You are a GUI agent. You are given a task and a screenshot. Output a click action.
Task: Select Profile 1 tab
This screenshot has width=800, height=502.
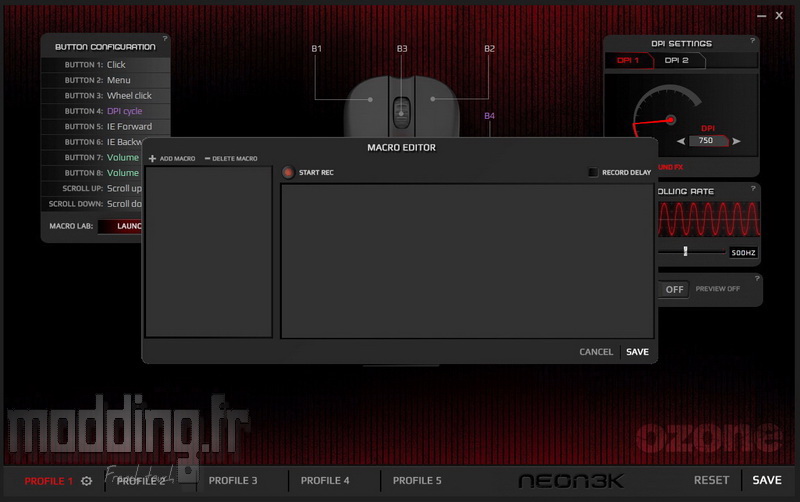coord(48,481)
